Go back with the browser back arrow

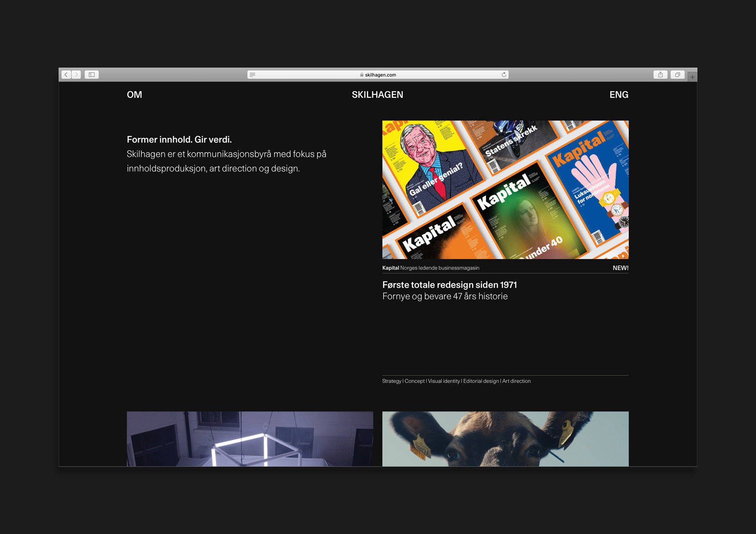tap(66, 75)
